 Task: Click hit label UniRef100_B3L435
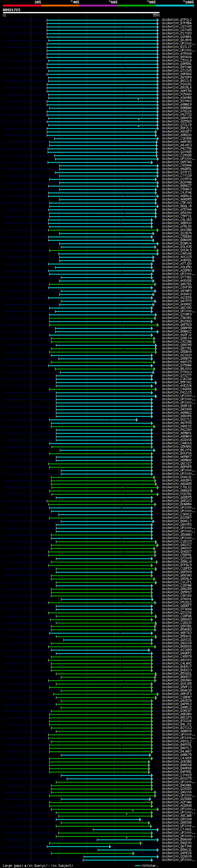[177, 247]
